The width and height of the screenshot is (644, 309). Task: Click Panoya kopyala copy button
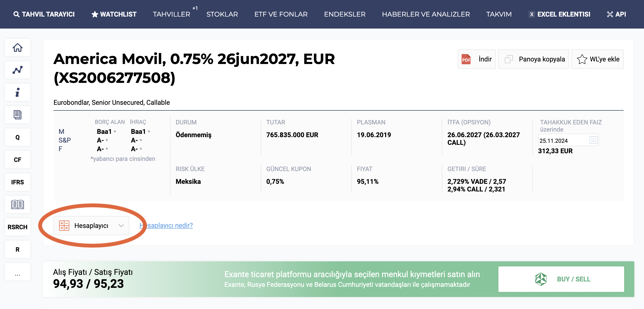534,59
